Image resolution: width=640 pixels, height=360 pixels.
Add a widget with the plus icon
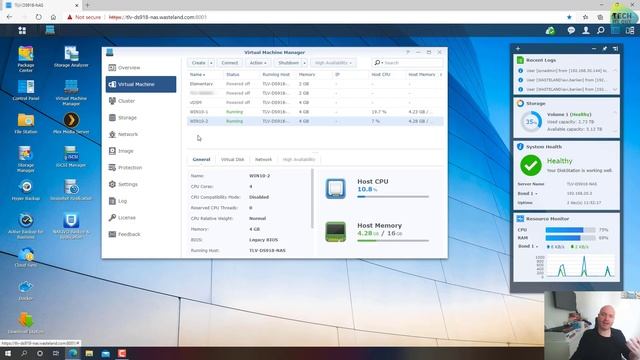click(x=518, y=49)
